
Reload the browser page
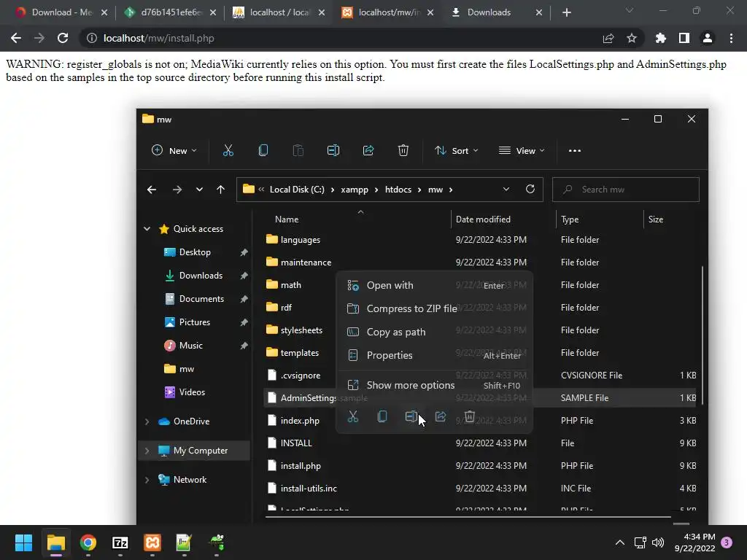(x=63, y=38)
